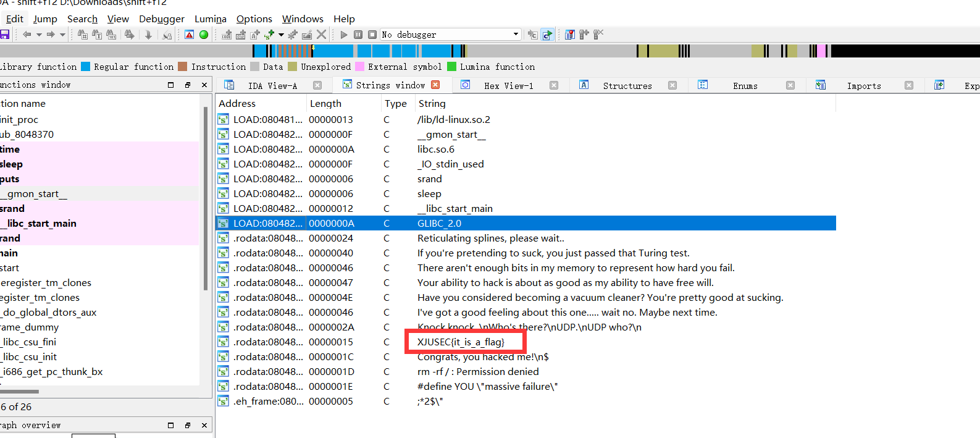Click the Regular function blue color swatch
The height and width of the screenshot is (438, 980).
coord(86,67)
